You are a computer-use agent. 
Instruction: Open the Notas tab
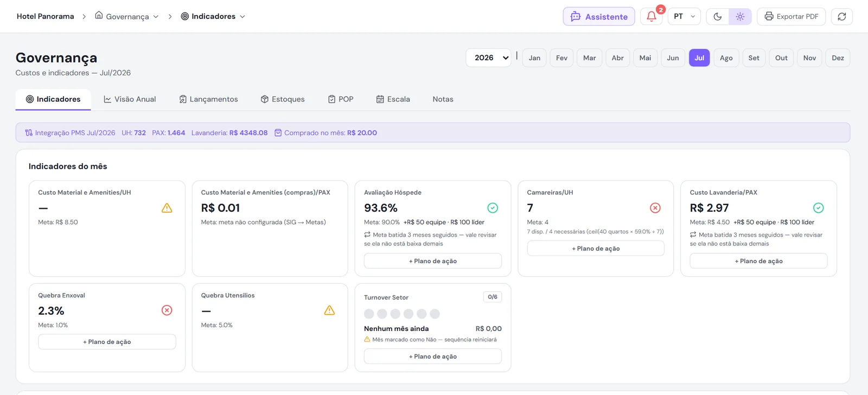443,99
